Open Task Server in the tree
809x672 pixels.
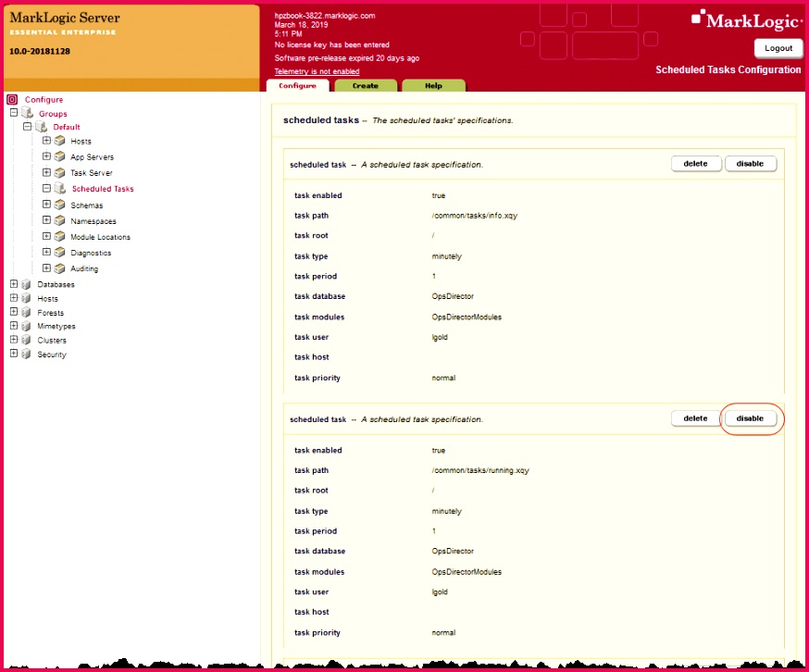coord(92,173)
